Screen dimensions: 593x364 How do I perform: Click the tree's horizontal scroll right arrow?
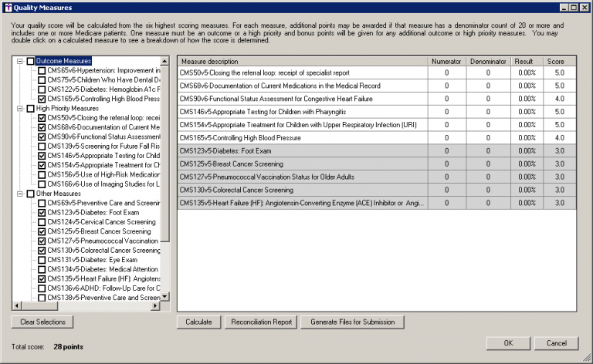pos(156,306)
